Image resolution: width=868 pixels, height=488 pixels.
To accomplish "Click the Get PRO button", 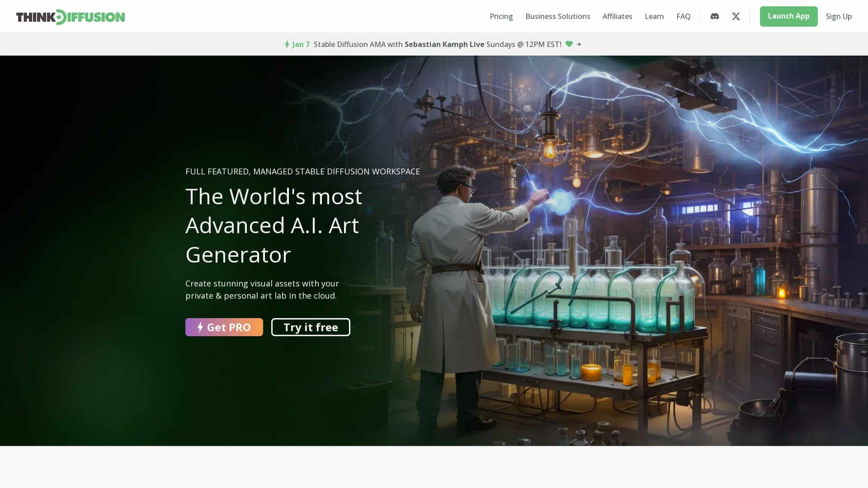I will pos(224,327).
